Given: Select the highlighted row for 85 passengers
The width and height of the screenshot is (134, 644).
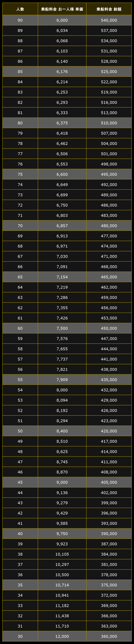Looking at the screenshot, I should tap(67, 72).
